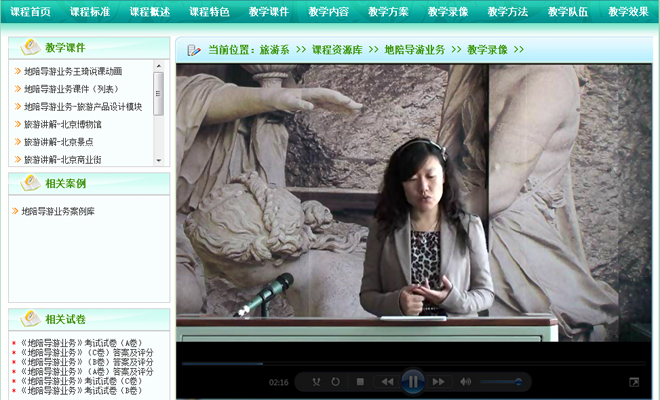Open the 课程特色 nav tab
This screenshot has height=400, width=660.
209,12
